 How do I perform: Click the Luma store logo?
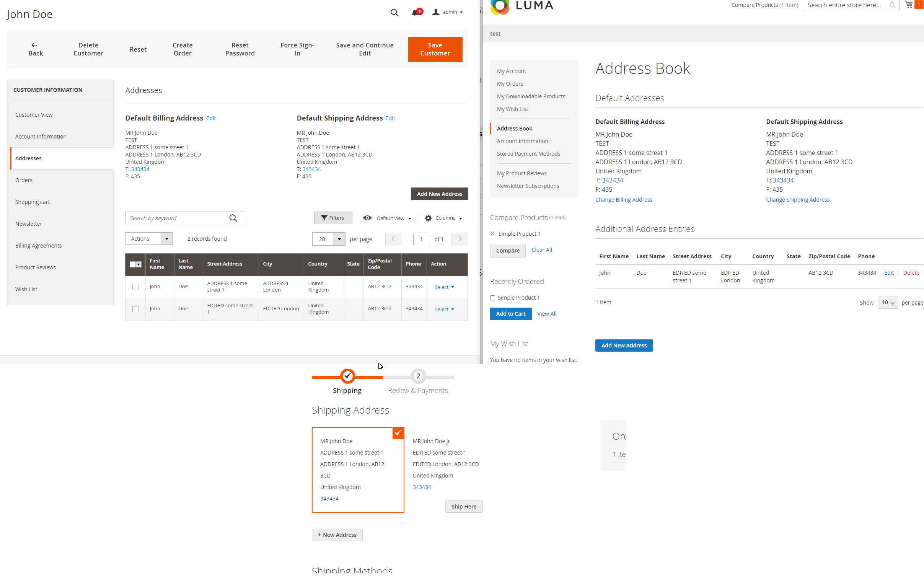[499, 7]
